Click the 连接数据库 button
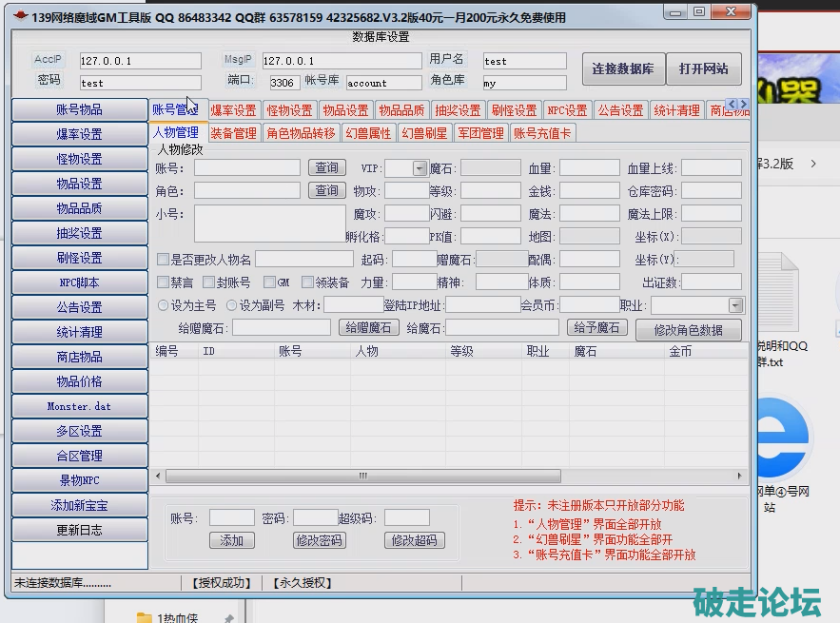 click(622, 69)
